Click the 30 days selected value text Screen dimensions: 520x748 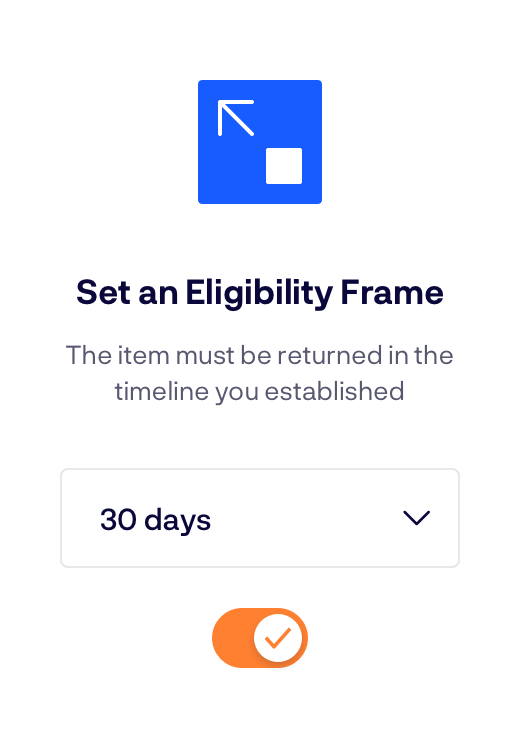[156, 520]
